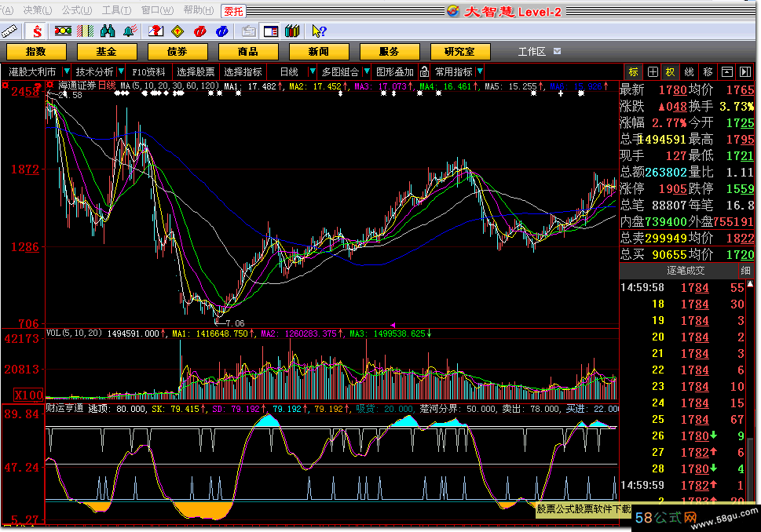The image size is (761, 532).
Task: Expand the 多图组合 dropdown arrow
Action: pos(367,71)
